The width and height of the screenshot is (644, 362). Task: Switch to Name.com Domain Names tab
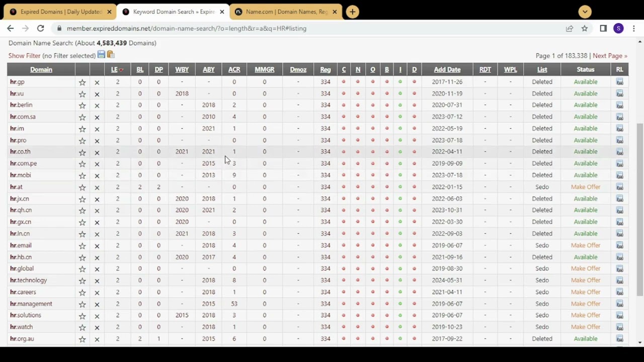(x=286, y=12)
